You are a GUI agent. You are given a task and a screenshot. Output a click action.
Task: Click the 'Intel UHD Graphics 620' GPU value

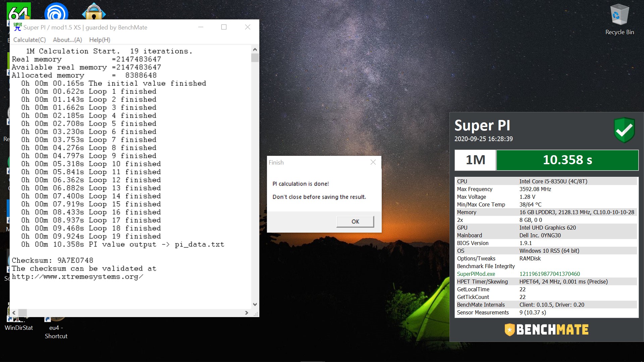pyautogui.click(x=547, y=228)
